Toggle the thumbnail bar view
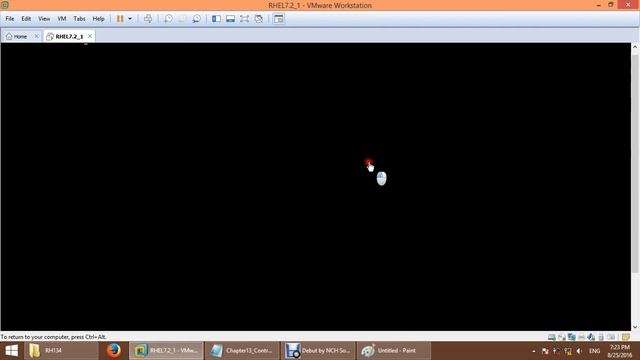 (231, 19)
